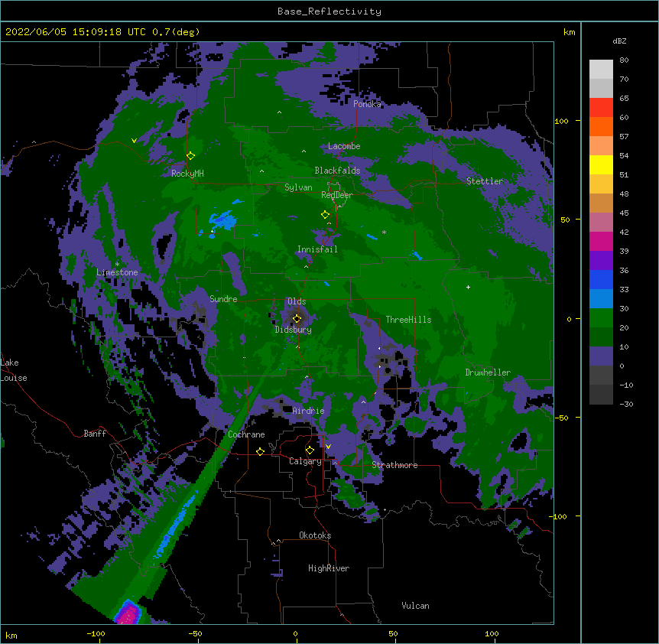Click the dBZ legend heading
659x644 pixels.
pos(619,41)
